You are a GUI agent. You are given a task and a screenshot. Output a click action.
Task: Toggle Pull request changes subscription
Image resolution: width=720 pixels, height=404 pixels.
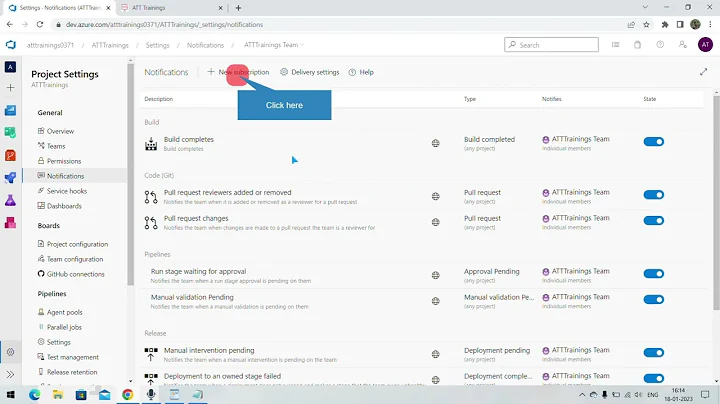[653, 221]
